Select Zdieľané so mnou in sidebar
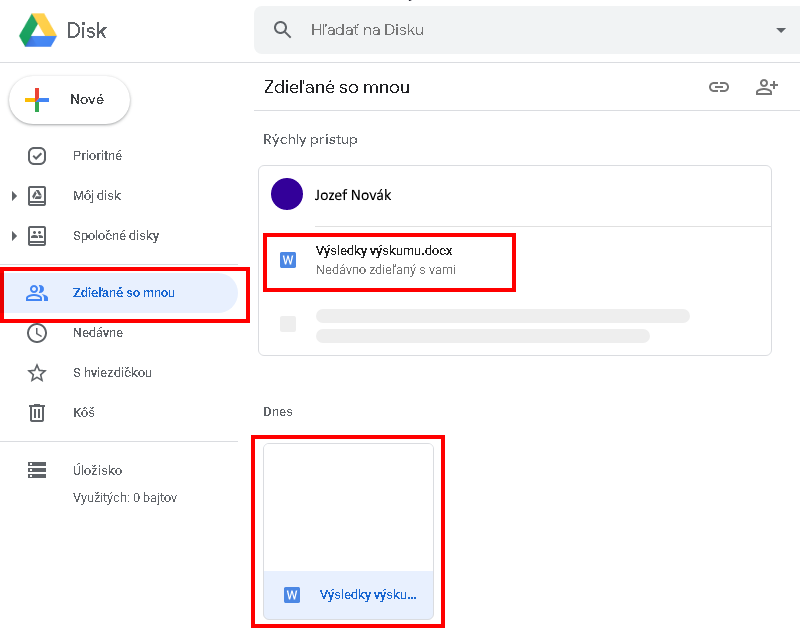Viewport: 800px width, 633px height. point(123,293)
